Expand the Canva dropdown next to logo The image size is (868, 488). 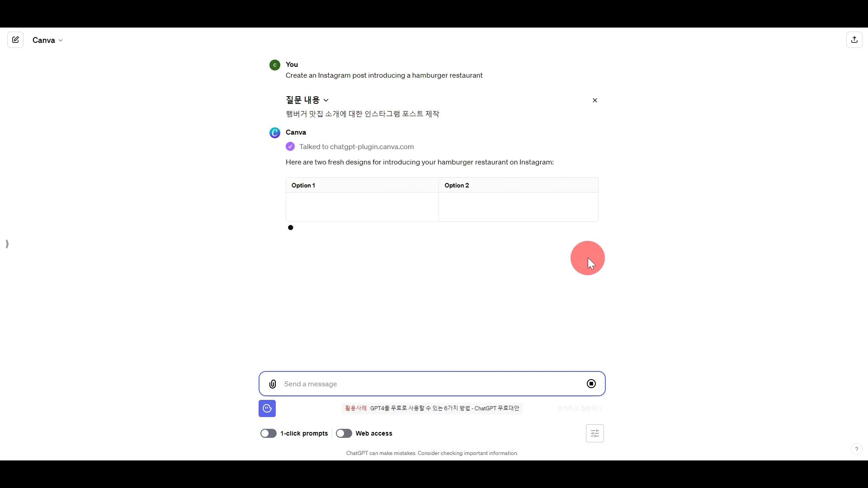60,40
